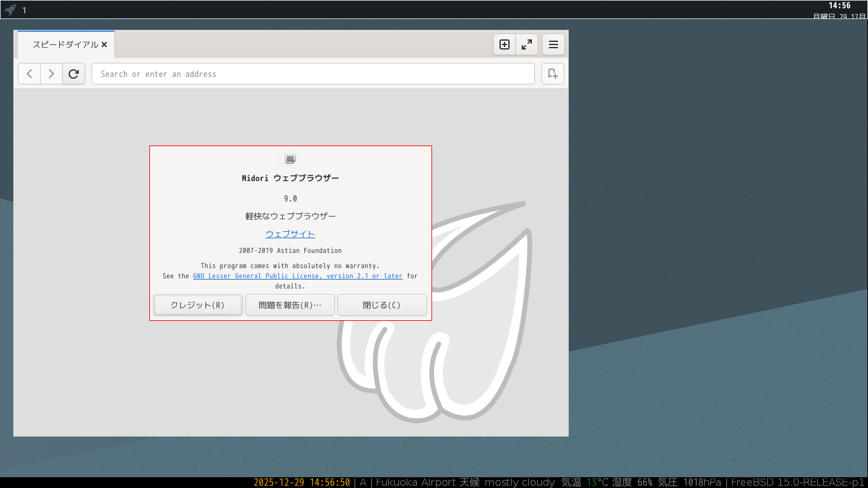Close the スピードダイアル tab

pos(104,44)
